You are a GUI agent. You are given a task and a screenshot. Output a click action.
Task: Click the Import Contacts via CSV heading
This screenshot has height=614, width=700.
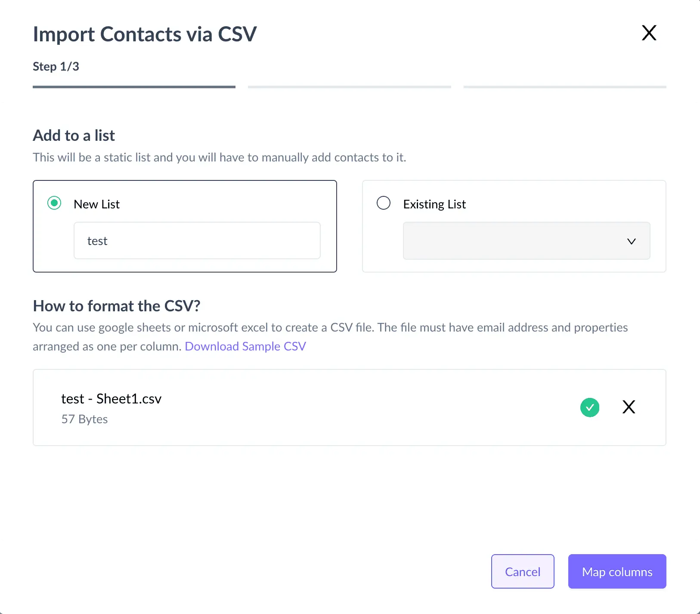pos(145,34)
